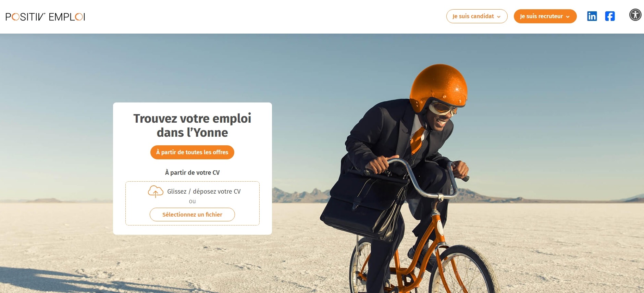Viewport: 644px width, 293px height.
Task: Click the "À partir de votre CV" label
Action: point(192,173)
